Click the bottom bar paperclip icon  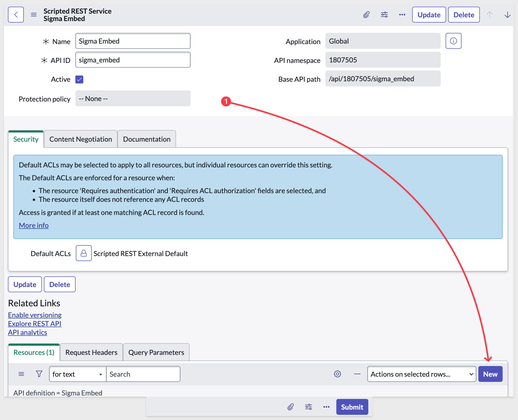(290, 407)
